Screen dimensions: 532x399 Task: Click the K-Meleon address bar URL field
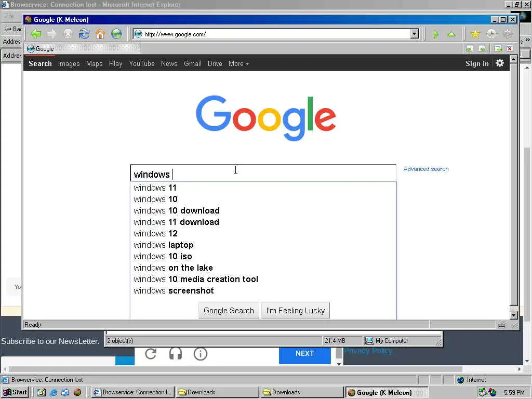[275, 34]
